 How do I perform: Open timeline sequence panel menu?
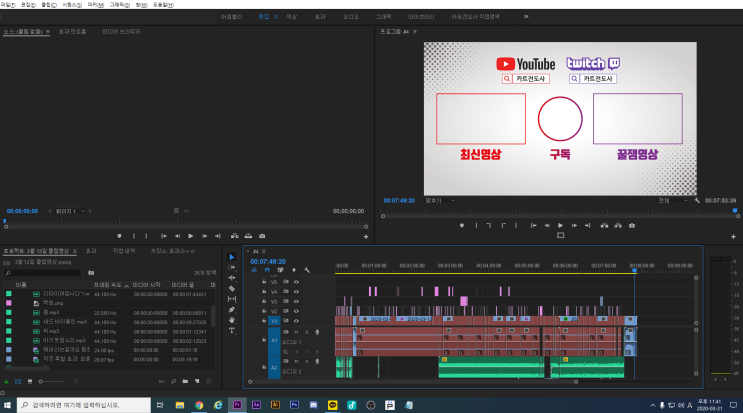click(x=264, y=251)
